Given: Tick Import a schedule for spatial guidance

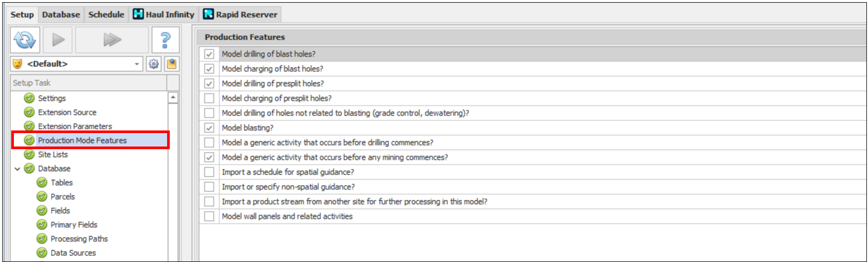Looking at the screenshot, I should tap(209, 172).
